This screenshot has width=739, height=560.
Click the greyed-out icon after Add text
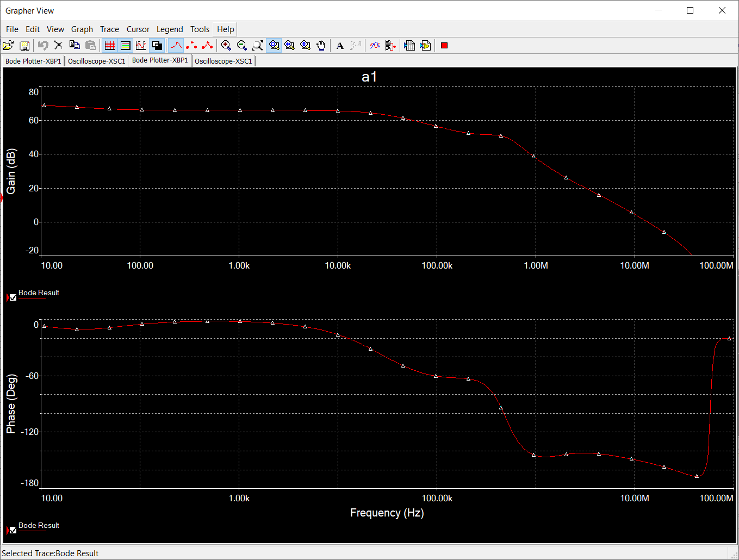tap(356, 46)
